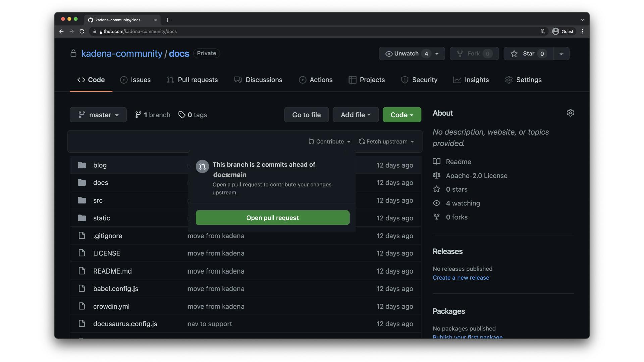This screenshot has width=644, height=362.
Task: Click Create a new release link
Action: [461, 278]
